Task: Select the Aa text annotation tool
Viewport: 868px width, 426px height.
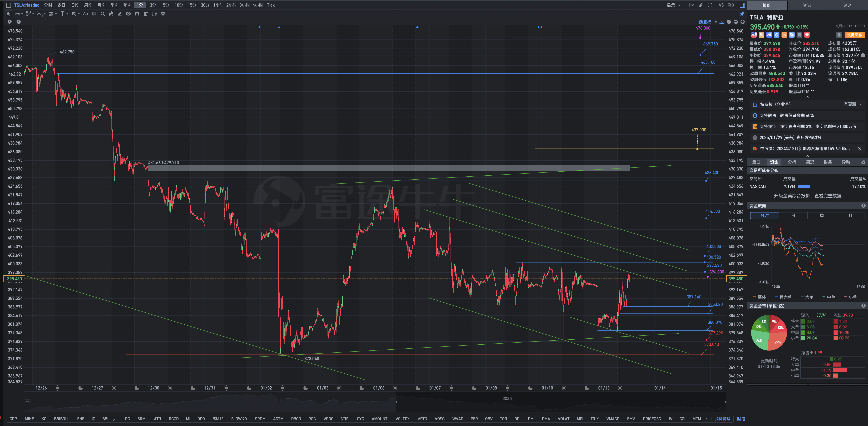Action: tap(85, 14)
